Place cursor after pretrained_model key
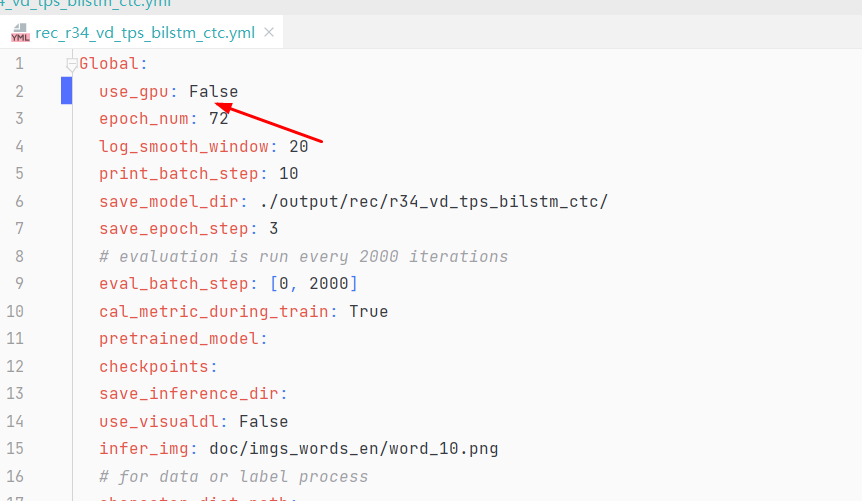The width and height of the screenshot is (862, 501). (268, 339)
